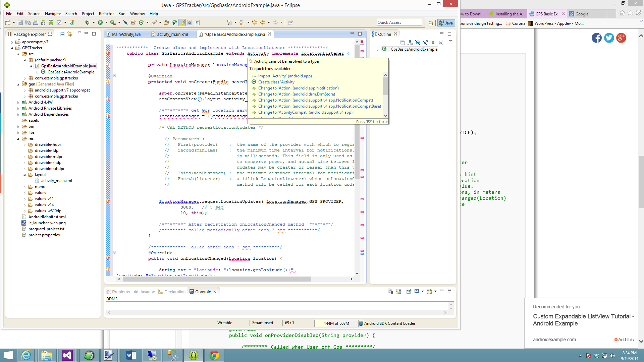
Task: Open the Window menu
Action: pyautogui.click(x=137, y=14)
